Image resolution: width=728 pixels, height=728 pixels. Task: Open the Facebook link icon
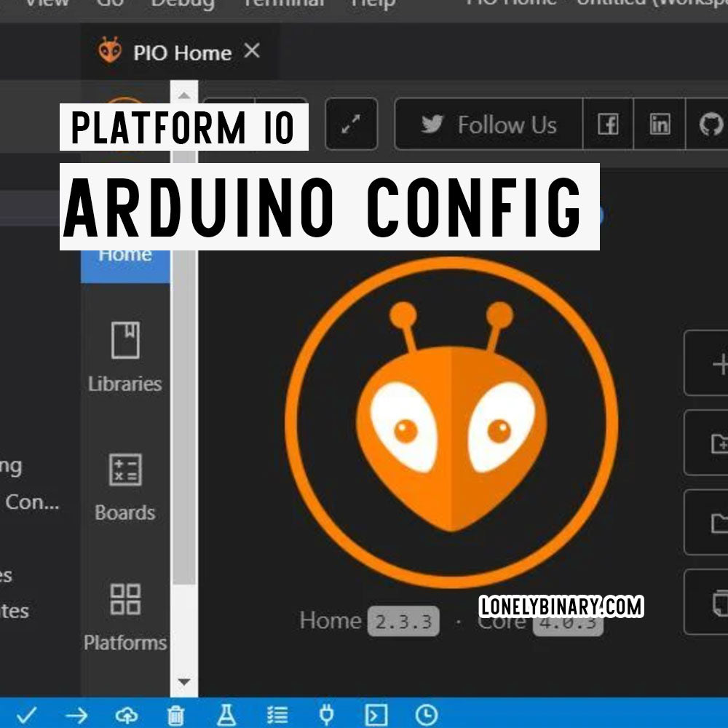[x=608, y=125]
